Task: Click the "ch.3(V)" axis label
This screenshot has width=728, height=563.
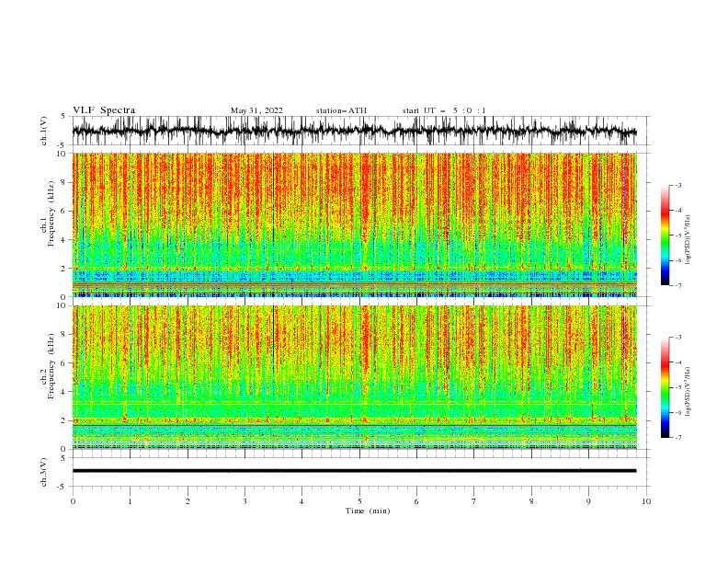Action: click(x=44, y=472)
